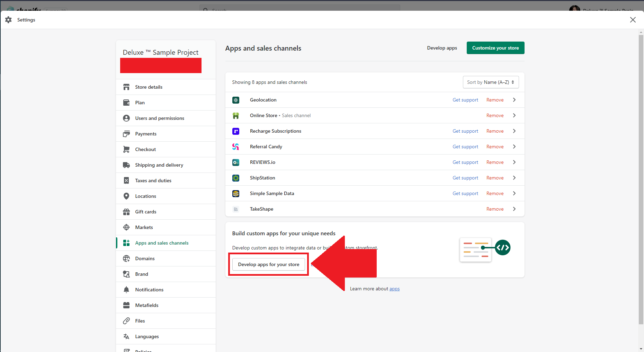Expand the Recharge Subscriptions row chevron
Image resolution: width=644 pixels, height=352 pixels.
[514, 131]
